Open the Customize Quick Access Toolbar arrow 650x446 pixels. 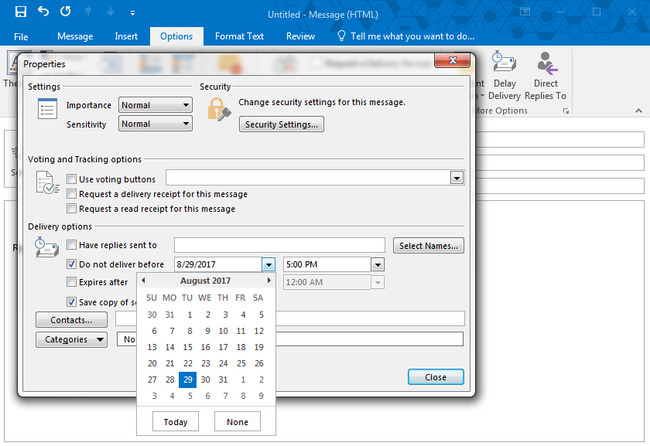(132, 13)
